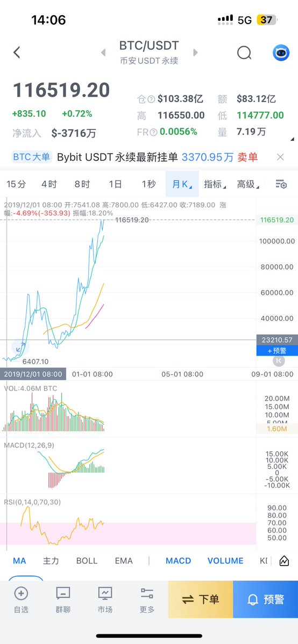Expand the 指标 indicators dropdown

[215, 184]
